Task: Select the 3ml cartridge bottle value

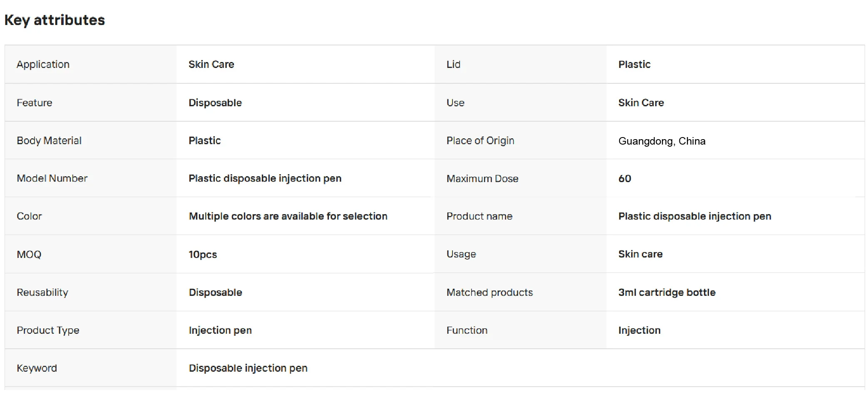Action: [667, 292]
